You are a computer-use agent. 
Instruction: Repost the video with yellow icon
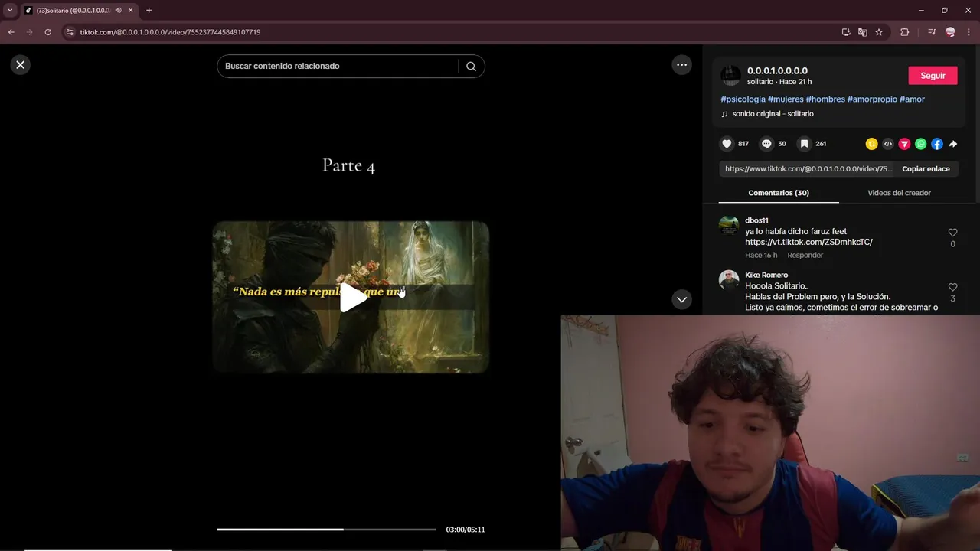click(871, 144)
